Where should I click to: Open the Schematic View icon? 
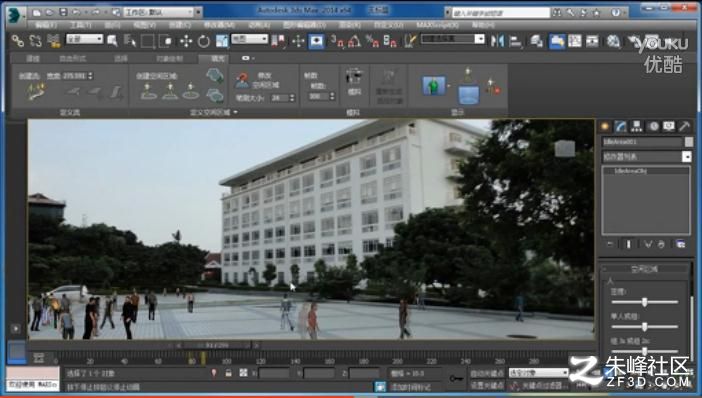tap(592, 41)
